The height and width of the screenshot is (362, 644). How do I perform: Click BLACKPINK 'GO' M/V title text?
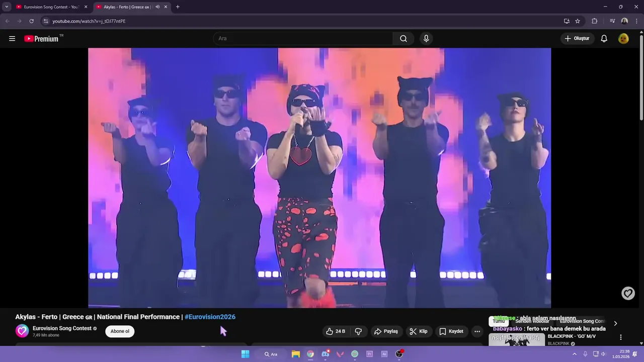[x=572, y=336]
